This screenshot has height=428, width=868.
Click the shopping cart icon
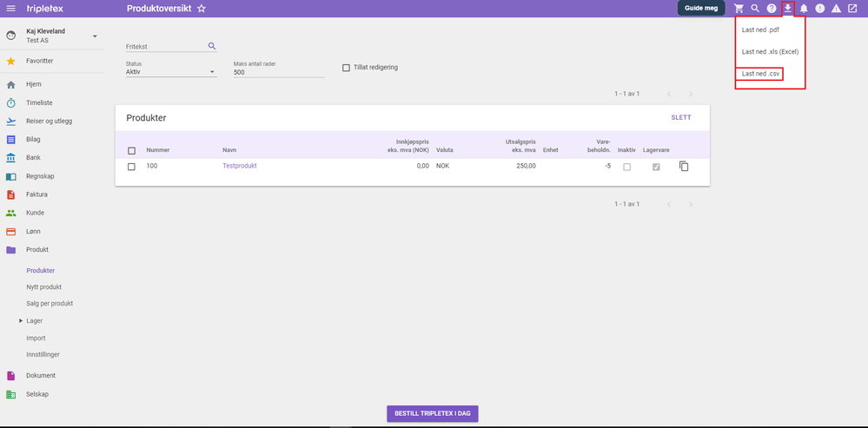pyautogui.click(x=739, y=9)
